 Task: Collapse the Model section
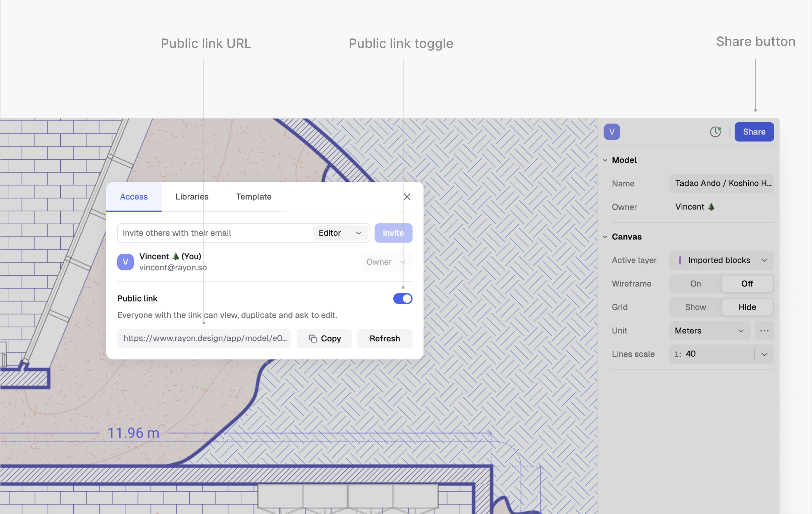605,160
